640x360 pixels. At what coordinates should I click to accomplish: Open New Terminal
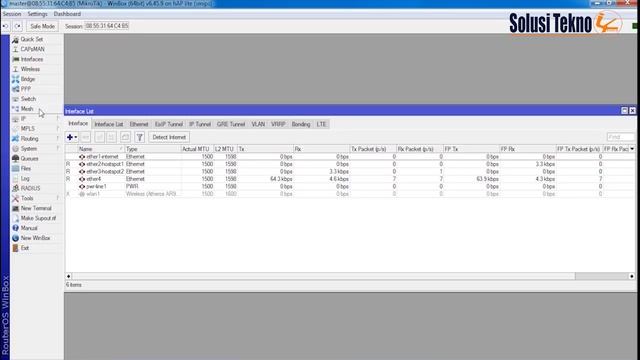[x=36, y=208]
